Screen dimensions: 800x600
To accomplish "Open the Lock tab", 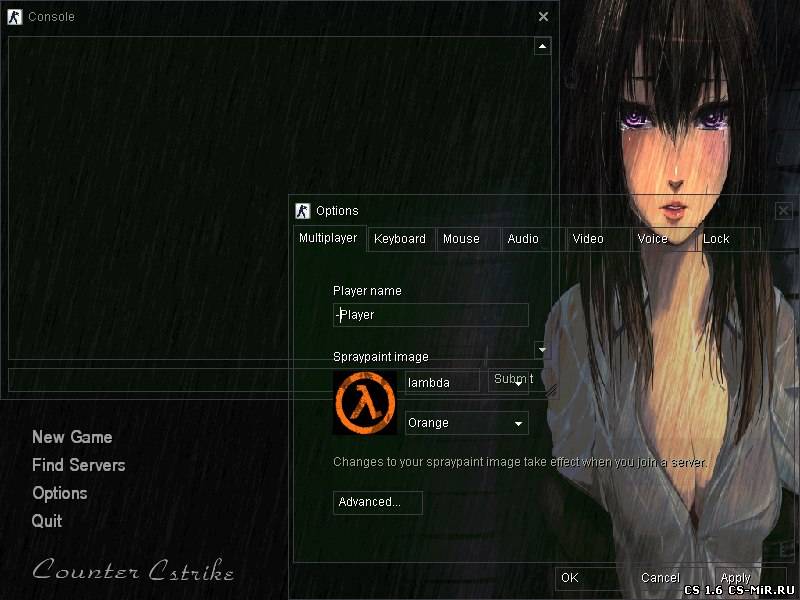I will (x=729, y=239).
